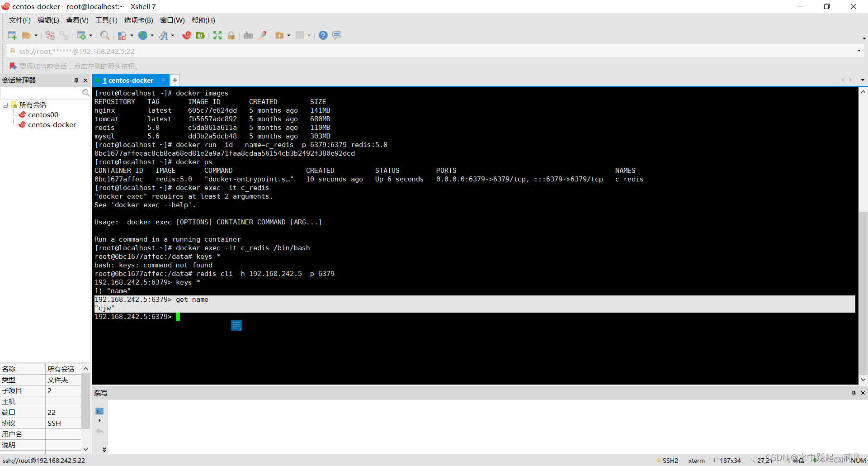
Task: Click the globe encoding icon
Action: [143, 35]
